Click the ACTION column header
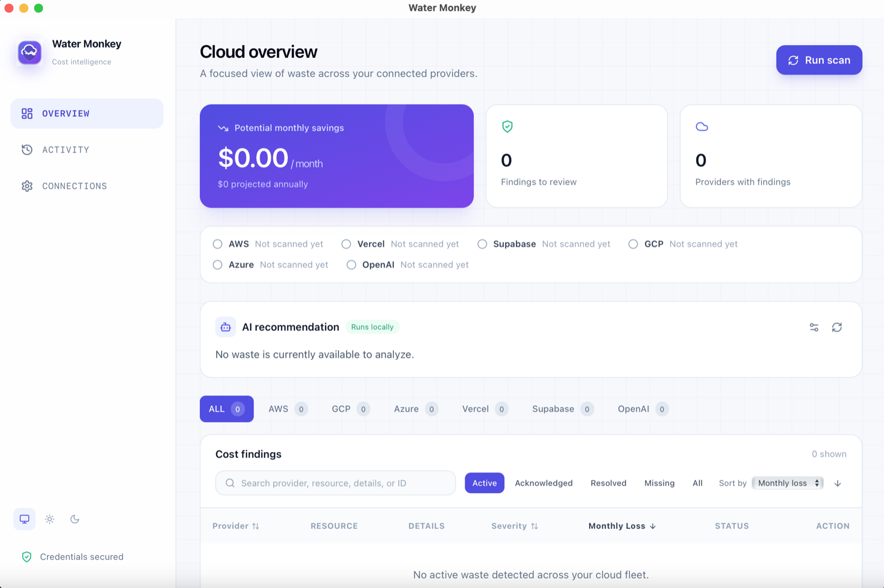This screenshot has height=588, width=884. click(x=833, y=526)
